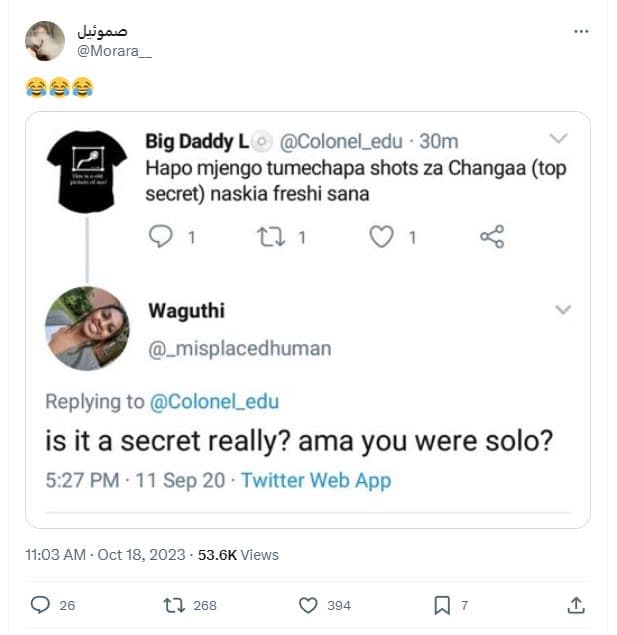Click reply icon in quoted Big Daddy tweet
This screenshot has width=617, height=635.
pyautogui.click(x=160, y=237)
